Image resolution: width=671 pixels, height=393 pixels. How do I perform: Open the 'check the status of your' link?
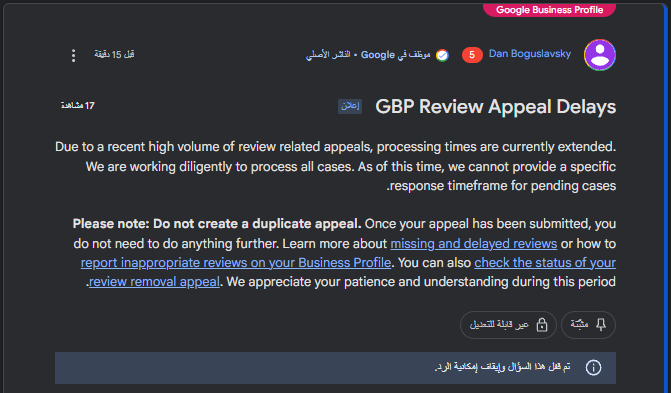coord(545,262)
